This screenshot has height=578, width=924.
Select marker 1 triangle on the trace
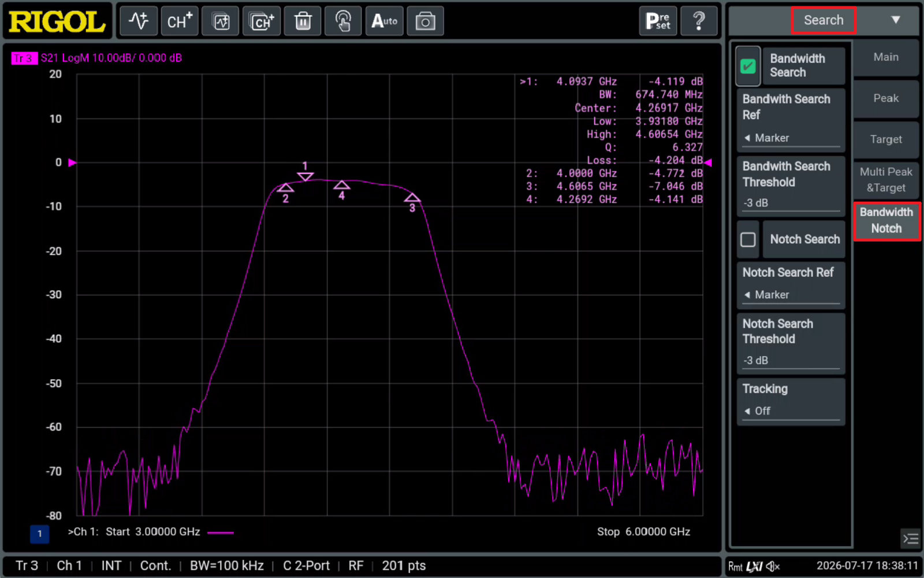305,176
